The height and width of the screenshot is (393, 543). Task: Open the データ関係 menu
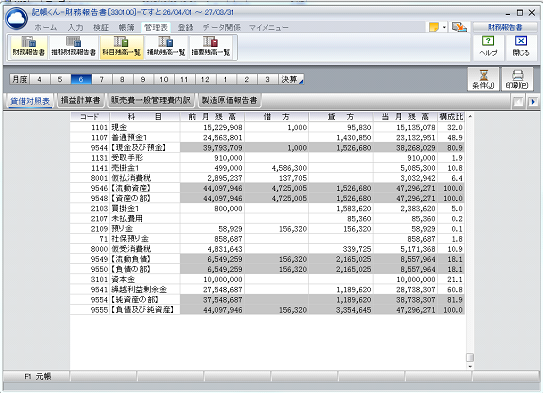(x=221, y=27)
